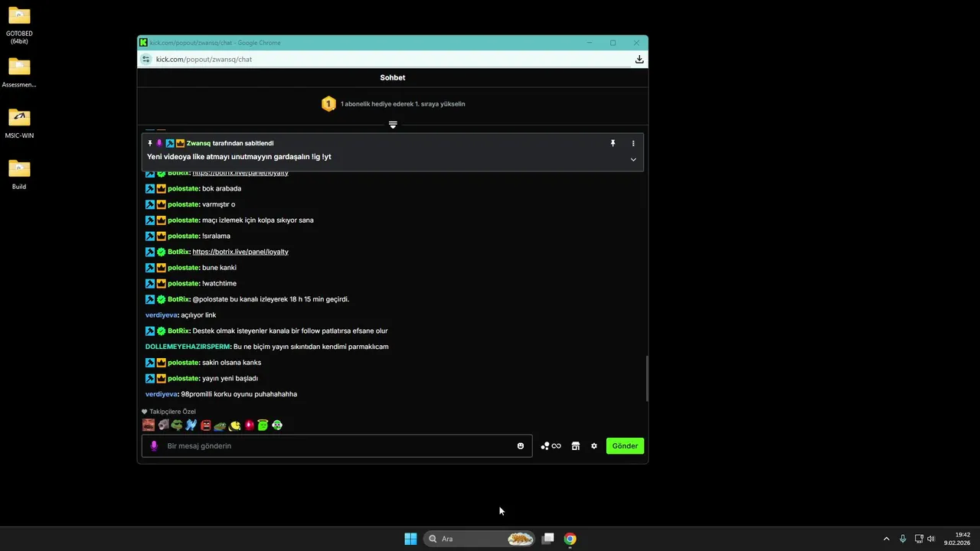
Task: Click crown badge beside polostate 'yayın yeni başladı'
Action: click(162, 379)
